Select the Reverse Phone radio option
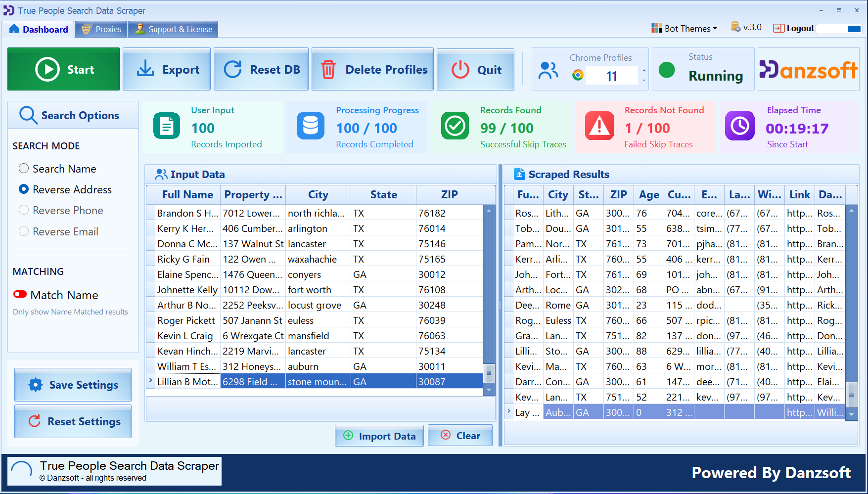Screen dimensions: 868x494 (x=24, y=210)
